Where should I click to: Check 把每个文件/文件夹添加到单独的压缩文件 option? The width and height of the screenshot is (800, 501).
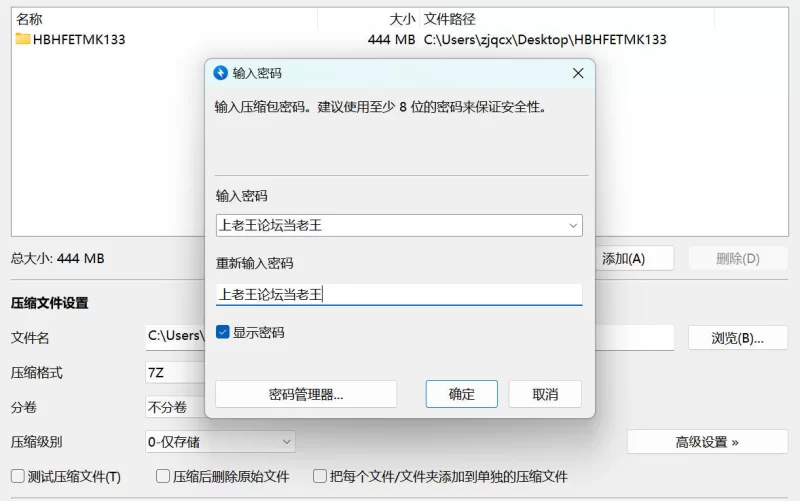pos(321,477)
